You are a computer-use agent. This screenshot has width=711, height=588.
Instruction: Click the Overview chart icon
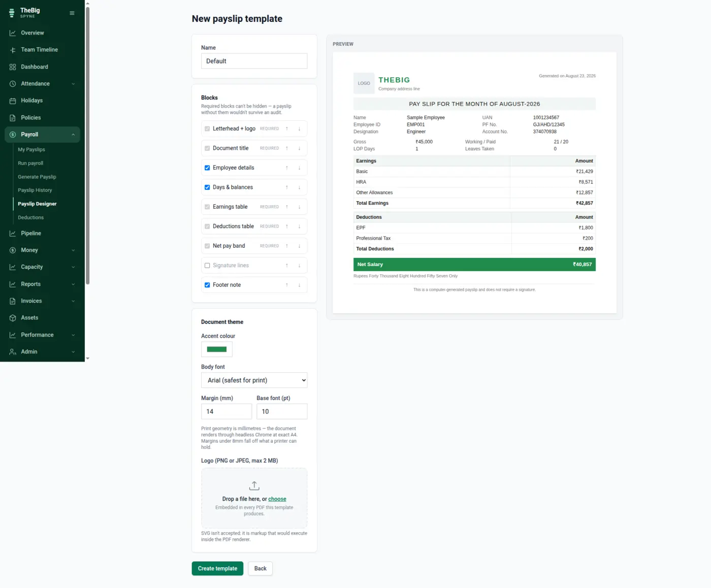[13, 33]
